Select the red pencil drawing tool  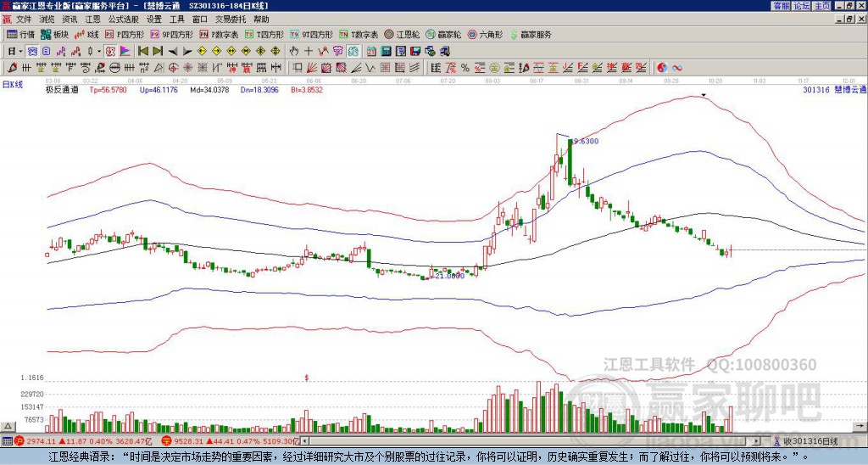click(12, 68)
